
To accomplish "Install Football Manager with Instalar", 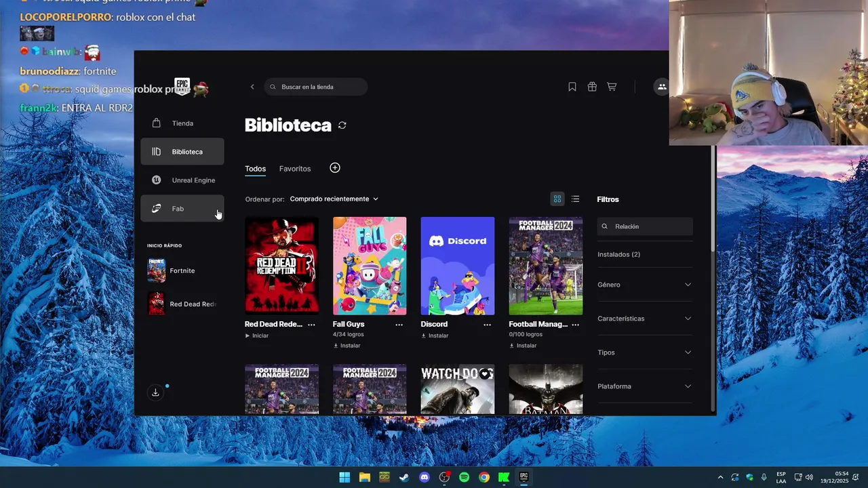I will (x=523, y=346).
